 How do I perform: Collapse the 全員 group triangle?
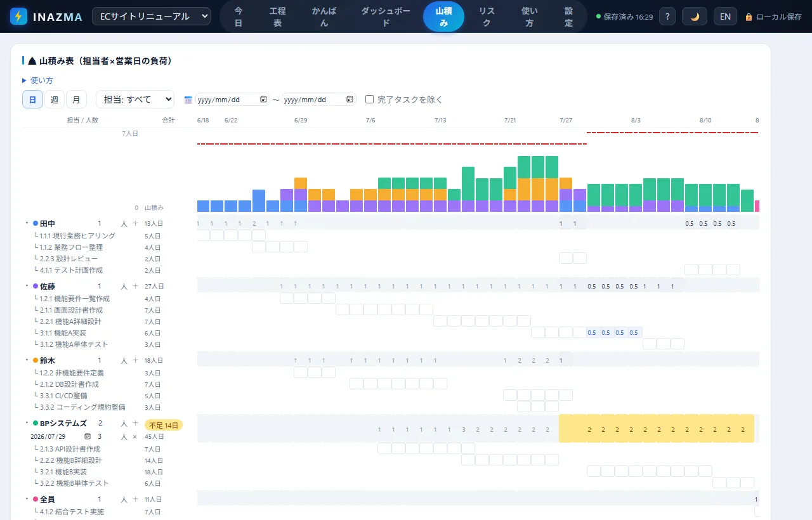(x=27, y=500)
